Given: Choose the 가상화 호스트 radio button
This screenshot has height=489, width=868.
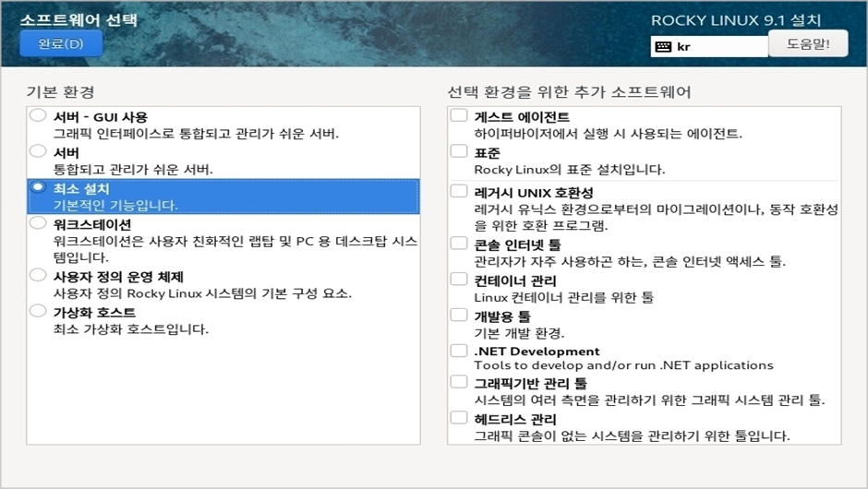Looking at the screenshot, I should (38, 311).
